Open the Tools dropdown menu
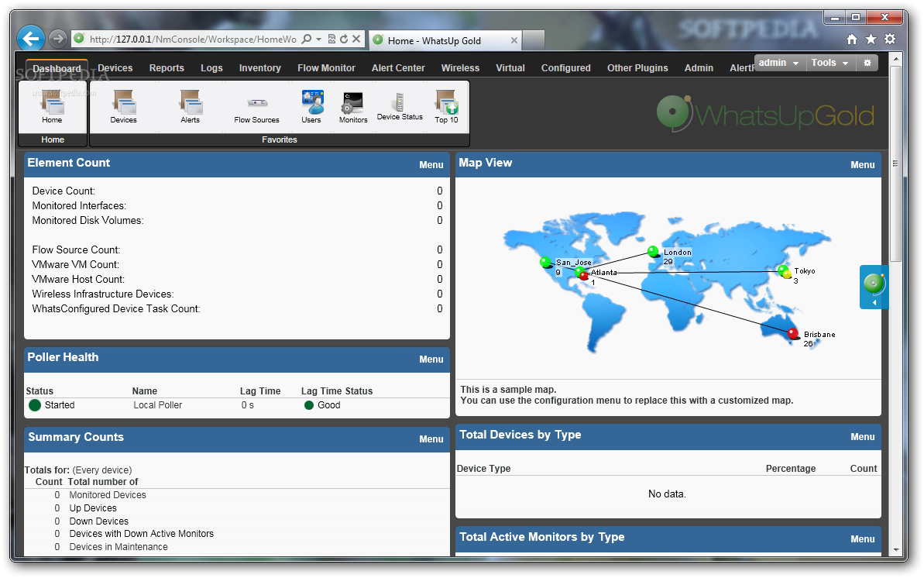 pyautogui.click(x=830, y=63)
